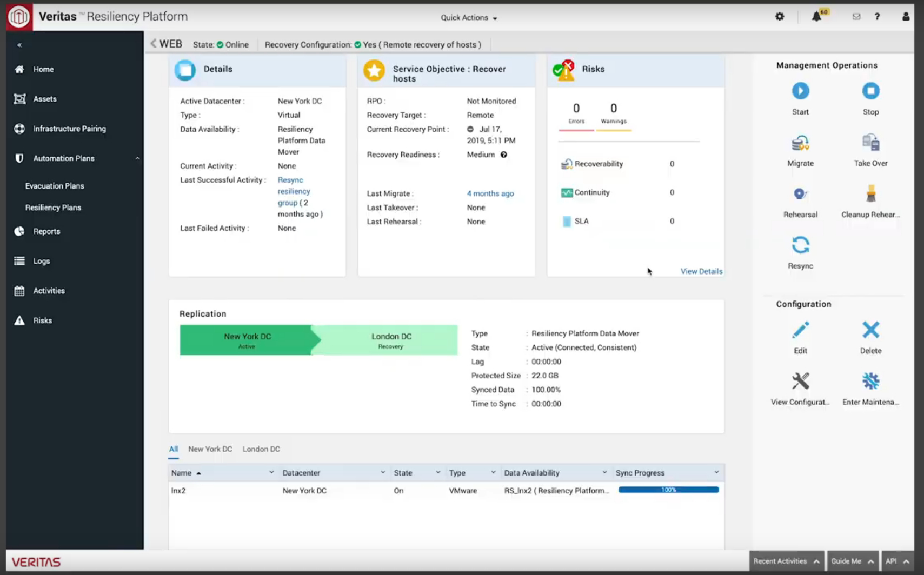Open the mail envelope icon
Viewport: 924px width, 575px height.
point(856,17)
